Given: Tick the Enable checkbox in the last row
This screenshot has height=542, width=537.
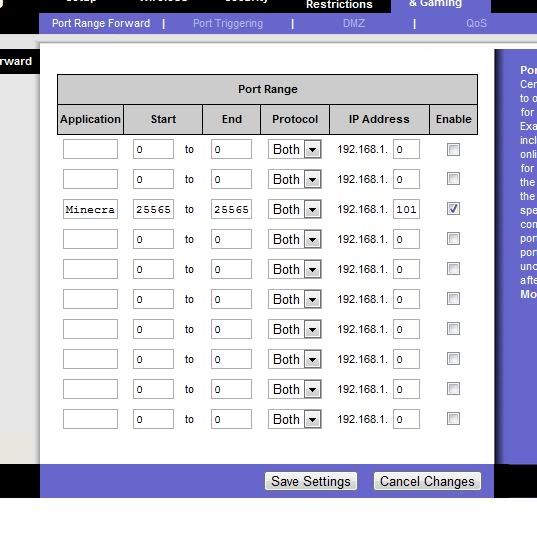Looking at the screenshot, I should coord(453,419).
